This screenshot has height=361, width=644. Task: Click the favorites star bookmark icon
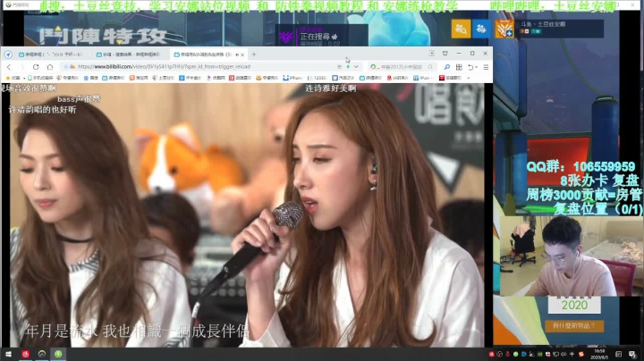(8, 78)
